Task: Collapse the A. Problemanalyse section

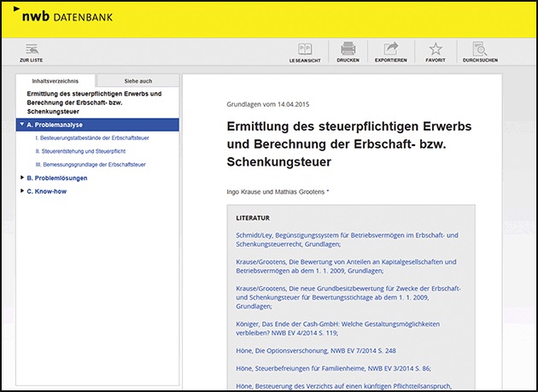Action: [x=22, y=124]
